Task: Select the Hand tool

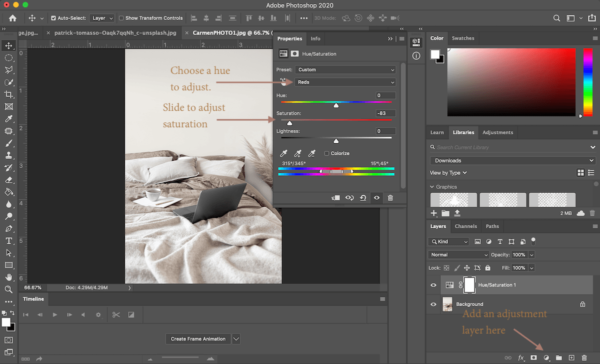Action: [x=8, y=277]
